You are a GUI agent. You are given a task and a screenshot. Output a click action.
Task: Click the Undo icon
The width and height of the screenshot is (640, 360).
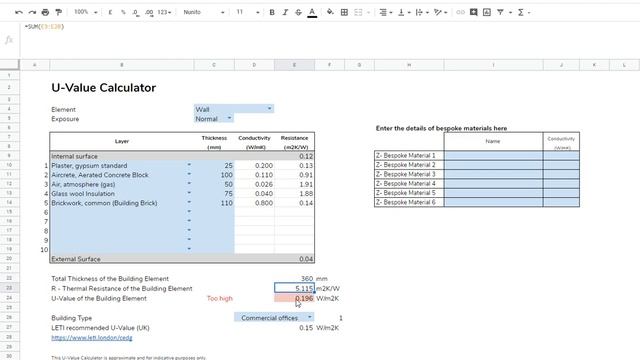tap(19, 12)
